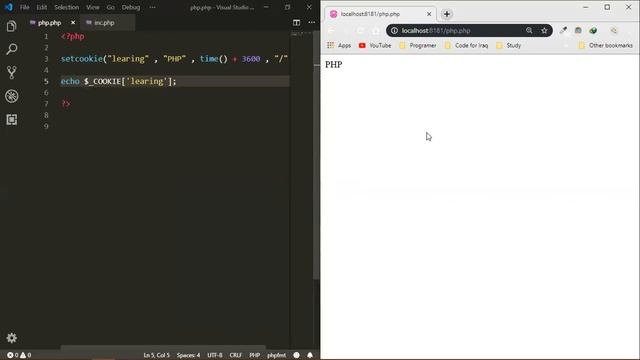The image size is (640, 360).
Task: Close the browser tab localhost:8181
Action: [429, 14]
